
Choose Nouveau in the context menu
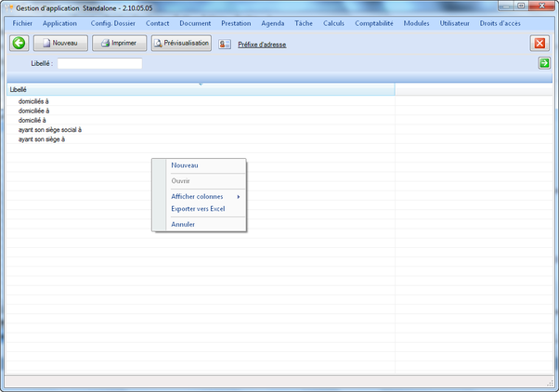click(x=185, y=165)
